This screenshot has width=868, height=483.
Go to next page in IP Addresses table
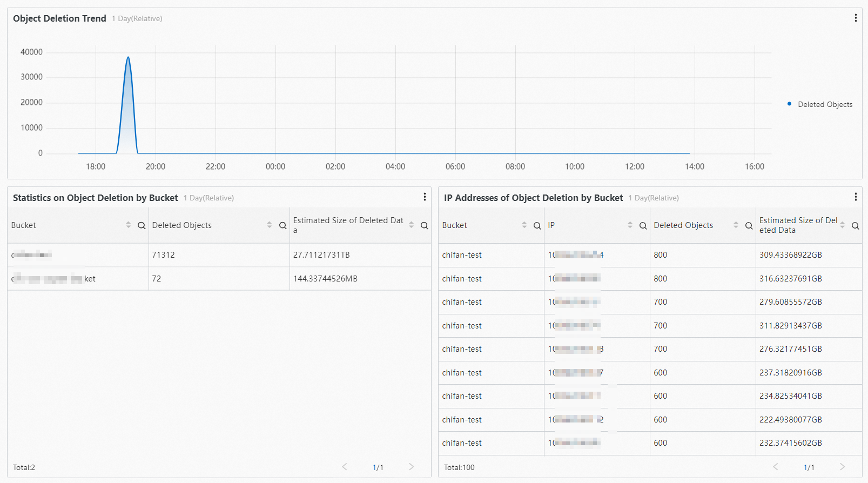[843, 467]
